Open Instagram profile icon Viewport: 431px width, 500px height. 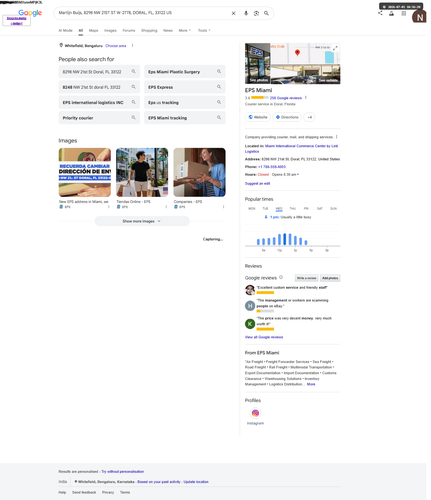255,413
